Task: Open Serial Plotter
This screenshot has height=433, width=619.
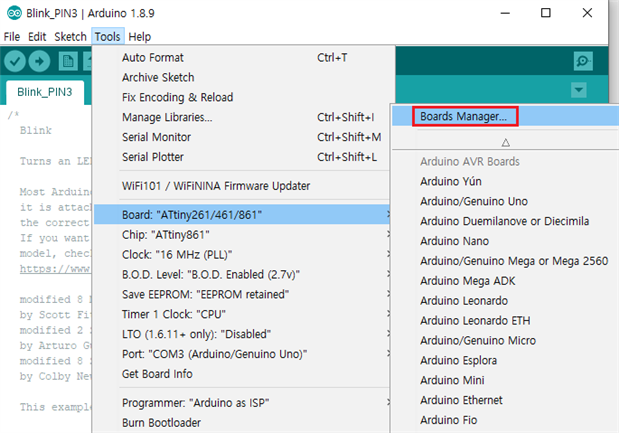Action: [x=242, y=157]
